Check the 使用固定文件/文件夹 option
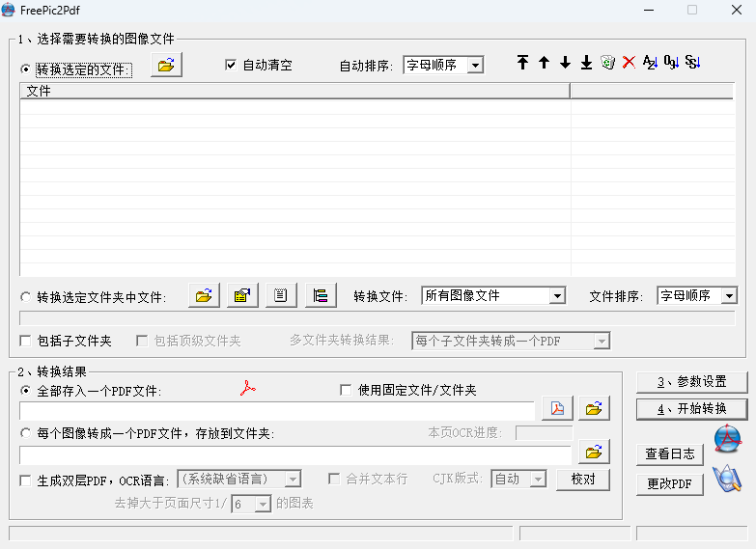 tap(346, 391)
